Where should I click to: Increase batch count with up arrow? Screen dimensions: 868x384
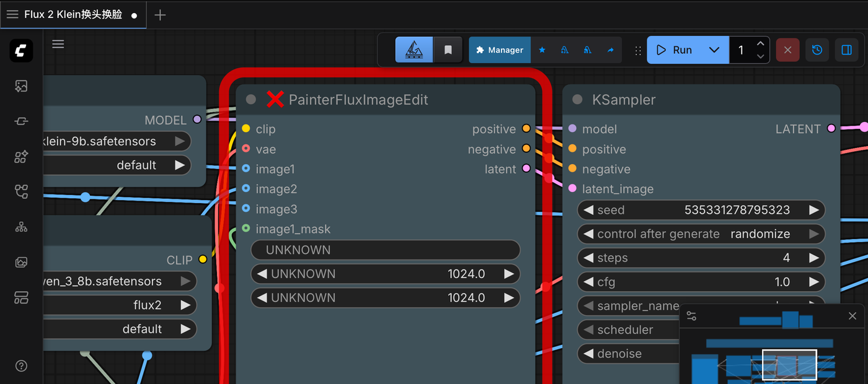(761, 44)
